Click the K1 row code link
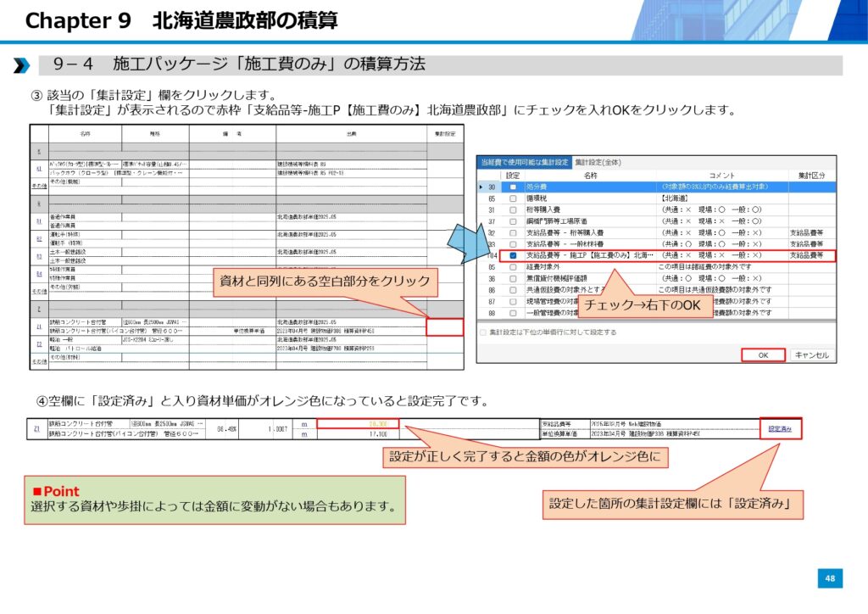 click(x=38, y=169)
